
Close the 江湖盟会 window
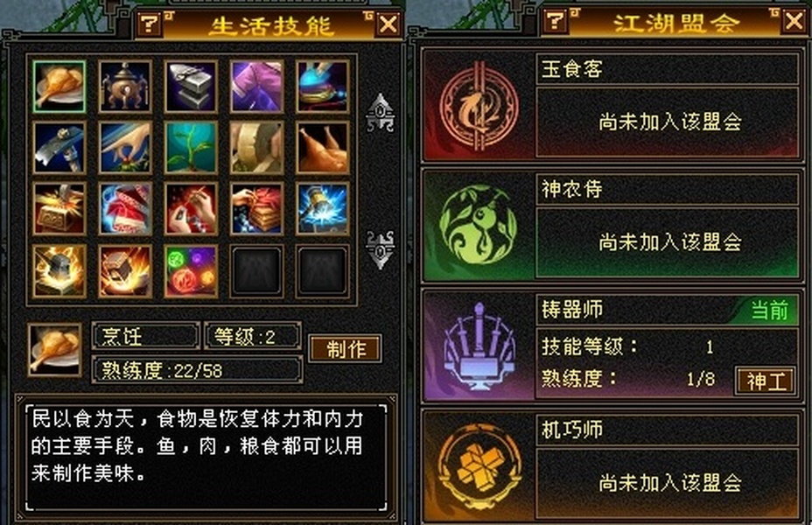click(x=794, y=21)
